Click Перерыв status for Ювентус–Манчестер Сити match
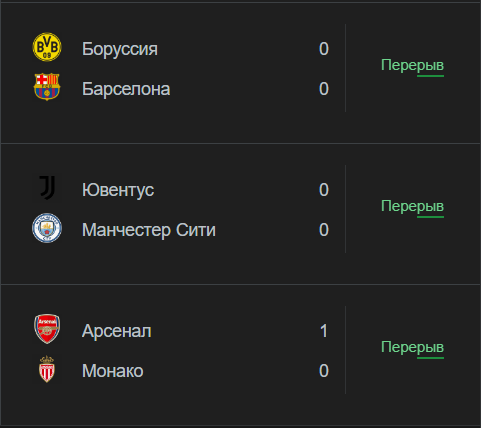This screenshot has width=481, height=428. [x=412, y=207]
